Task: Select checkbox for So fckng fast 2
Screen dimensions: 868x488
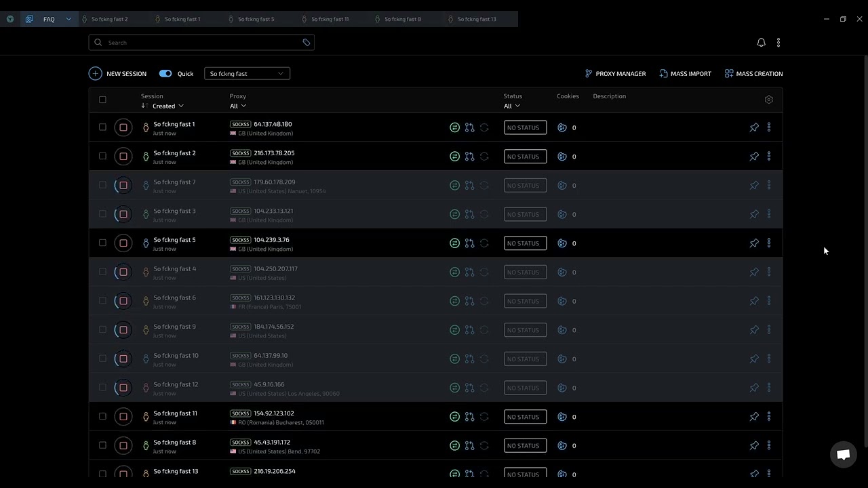Action: [102, 157]
